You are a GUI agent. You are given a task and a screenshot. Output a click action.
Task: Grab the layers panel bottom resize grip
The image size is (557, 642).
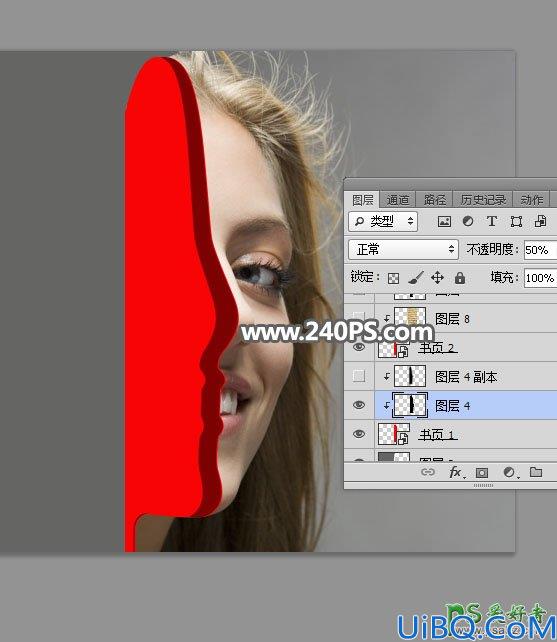pos(483,485)
